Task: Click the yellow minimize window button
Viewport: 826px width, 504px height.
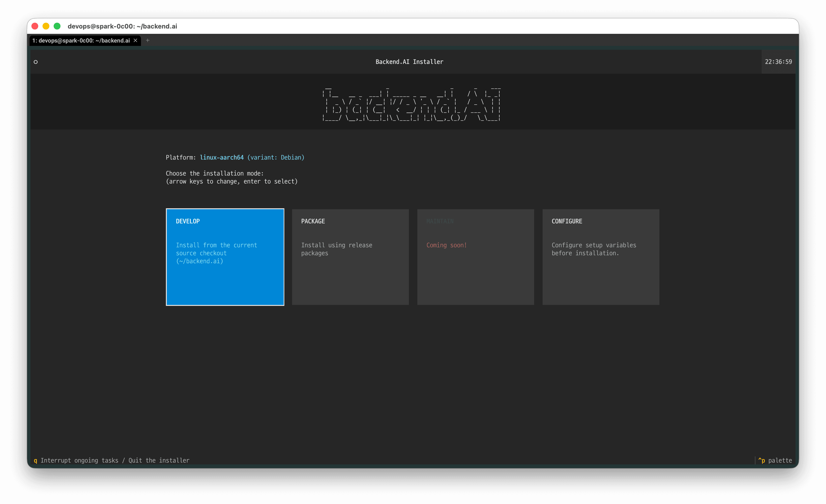Action: [x=46, y=26]
